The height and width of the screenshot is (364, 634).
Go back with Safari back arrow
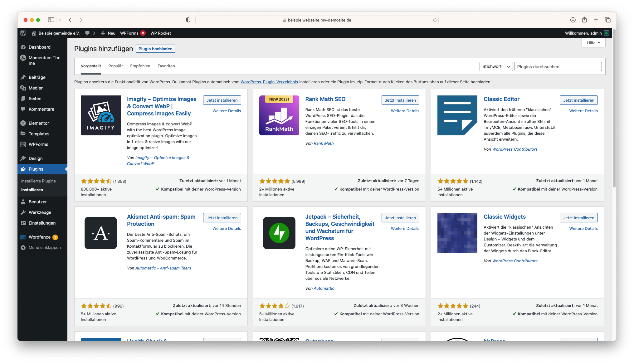[x=70, y=20]
